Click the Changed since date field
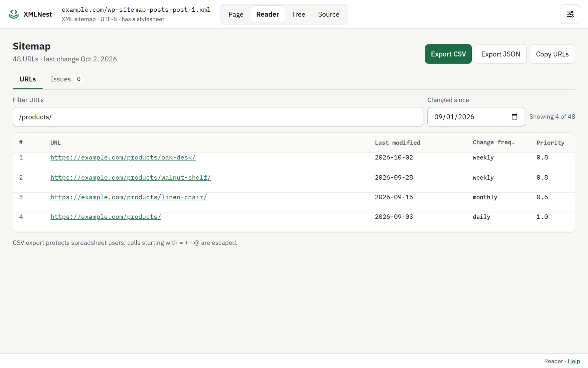This screenshot has width=588, height=368. click(x=476, y=117)
